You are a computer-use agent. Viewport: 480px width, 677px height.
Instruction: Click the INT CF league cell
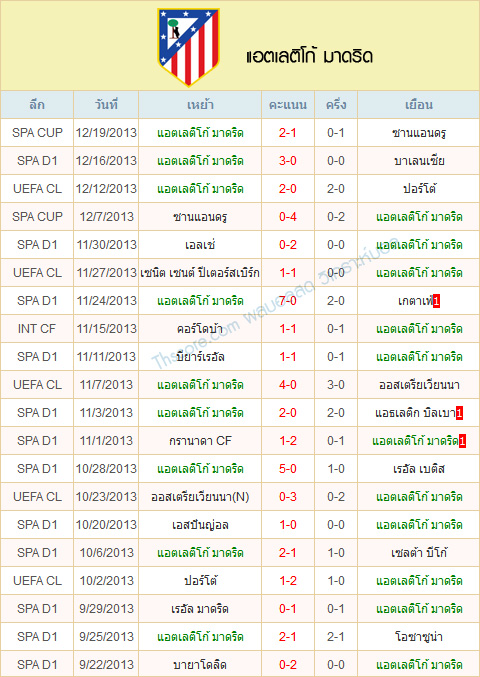coord(37,329)
